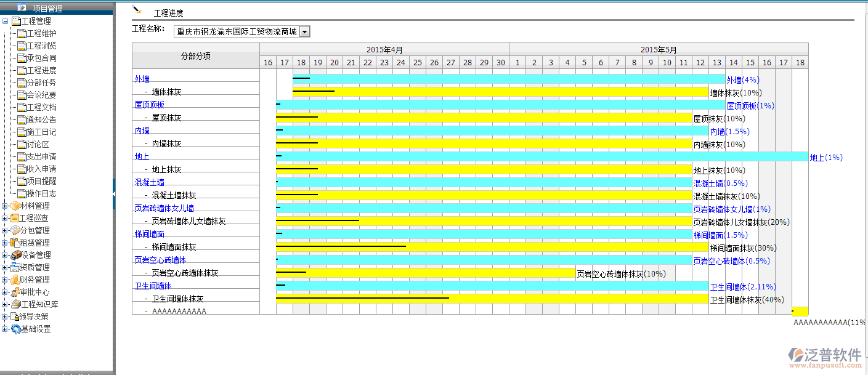Open the 工程名称 dropdown arrow
The width and height of the screenshot is (868, 375).
[304, 31]
